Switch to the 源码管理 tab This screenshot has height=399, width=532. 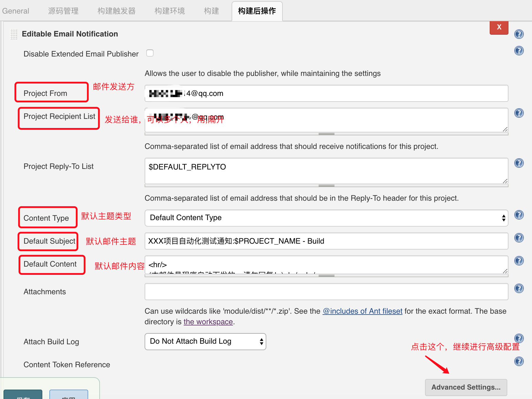coord(63,11)
